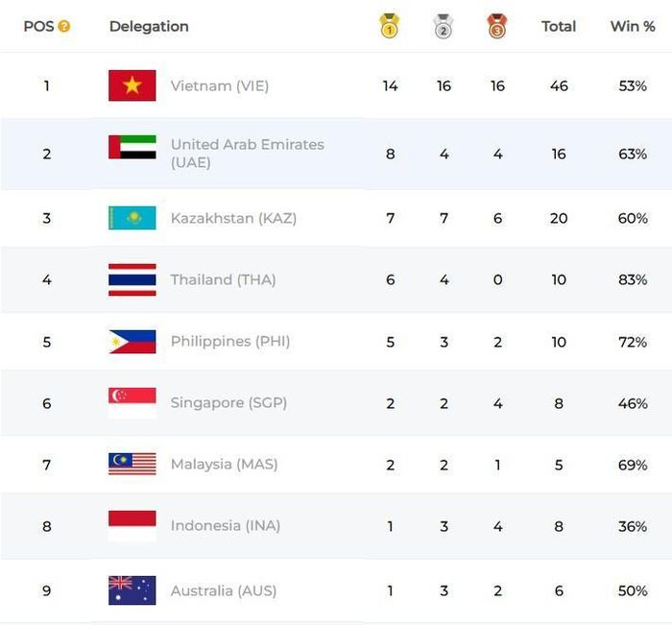Click the Malaysia flag icon
Image resolution: width=672 pixels, height=625 pixels.
click(132, 465)
